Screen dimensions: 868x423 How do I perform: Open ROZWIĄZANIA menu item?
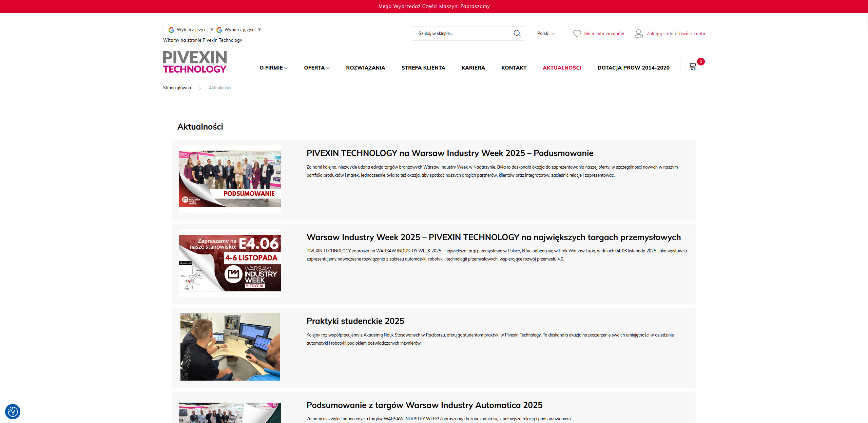pyautogui.click(x=366, y=68)
